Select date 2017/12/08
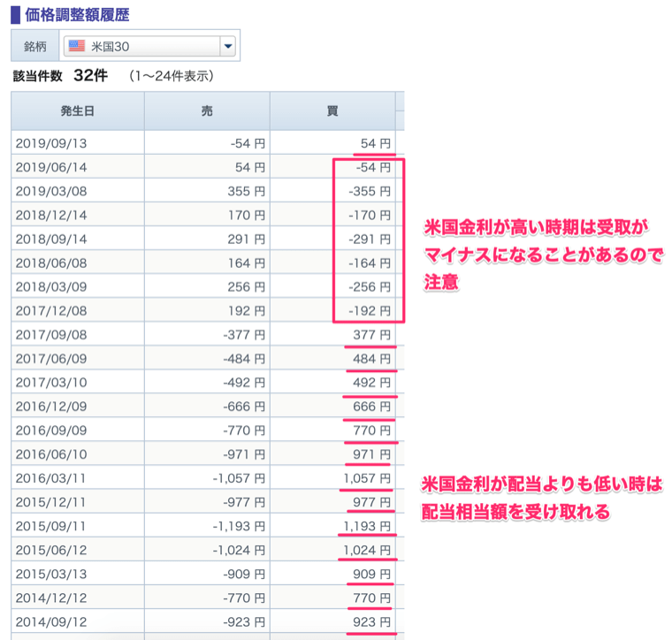The image size is (672, 640). pos(51,310)
